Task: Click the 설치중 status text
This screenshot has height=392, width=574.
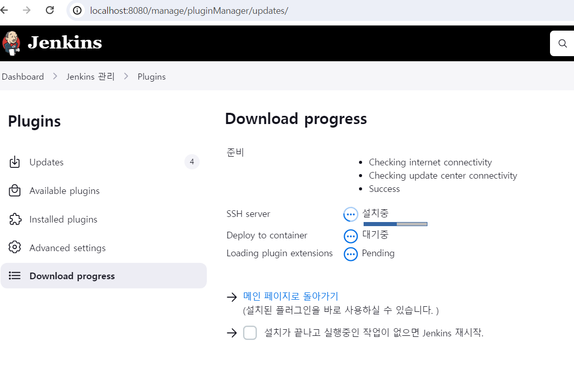Action: pos(375,213)
